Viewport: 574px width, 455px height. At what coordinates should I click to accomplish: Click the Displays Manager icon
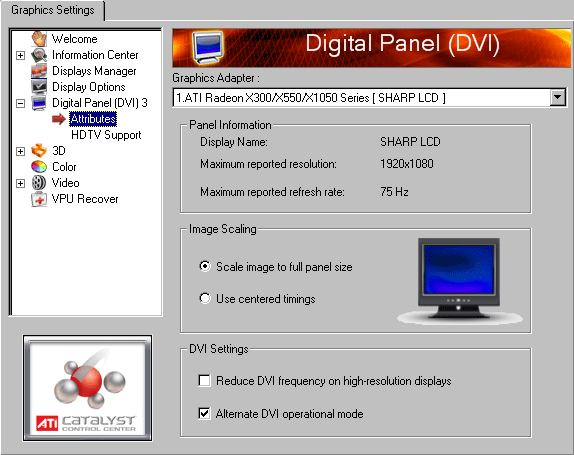(39, 71)
